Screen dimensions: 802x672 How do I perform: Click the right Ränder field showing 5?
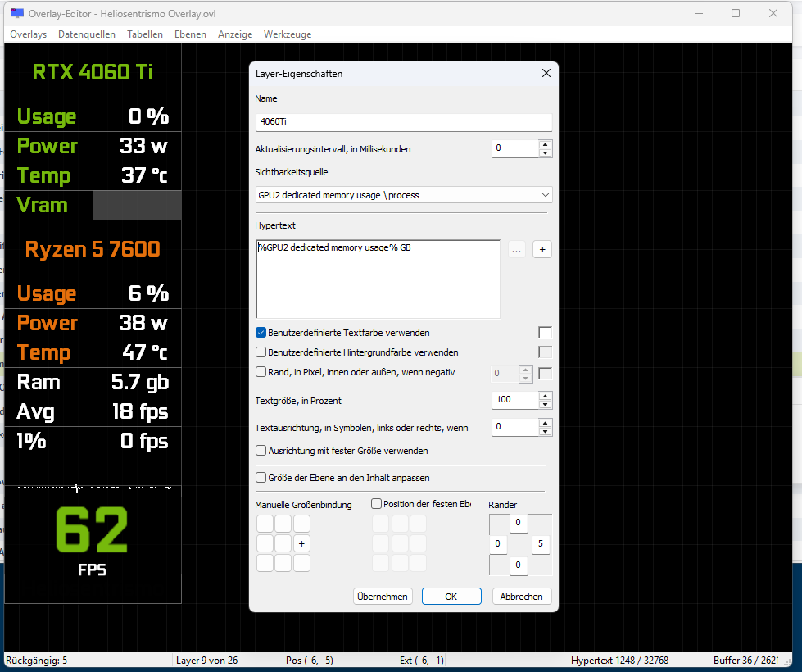tap(541, 544)
